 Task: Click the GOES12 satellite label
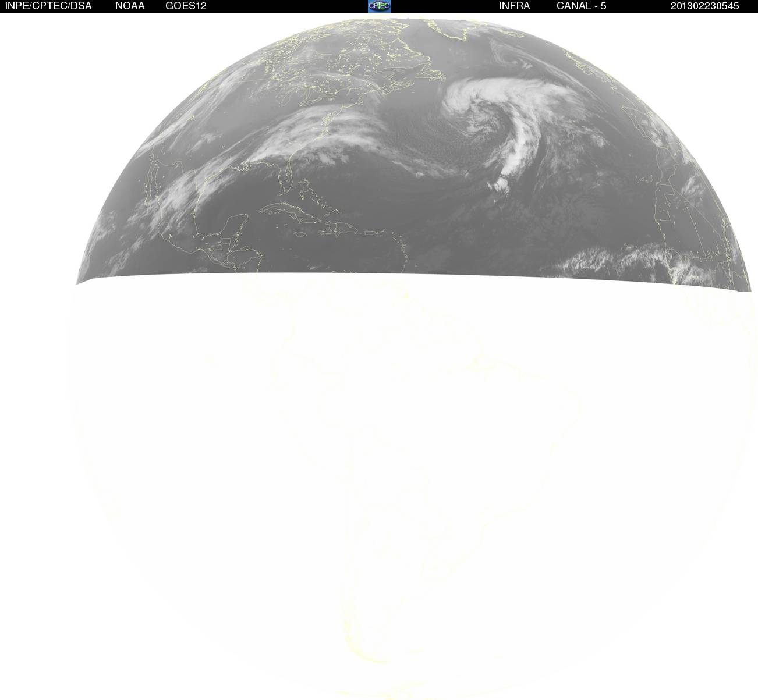(x=186, y=6)
